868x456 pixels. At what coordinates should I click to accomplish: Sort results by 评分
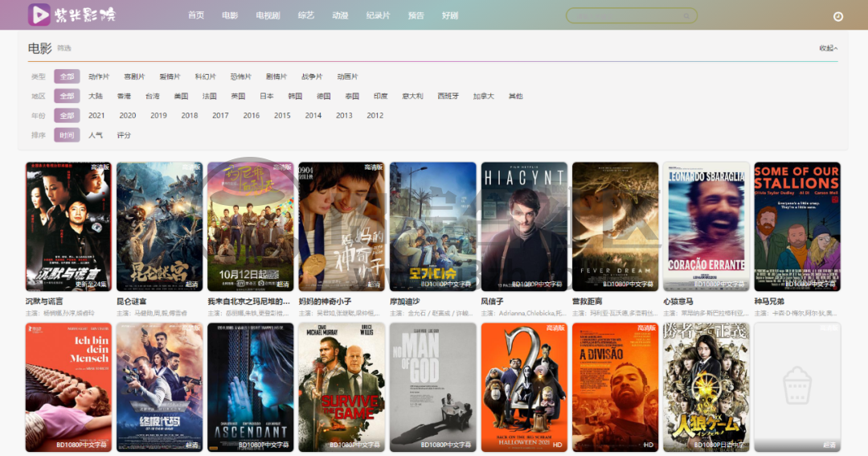[x=124, y=134]
